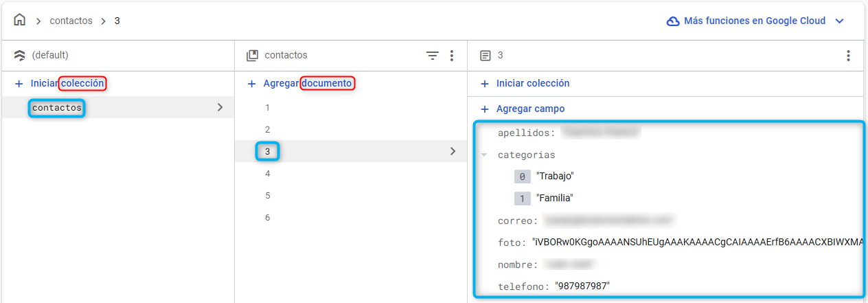
Task: Click the (default) database icon
Action: [x=19, y=56]
